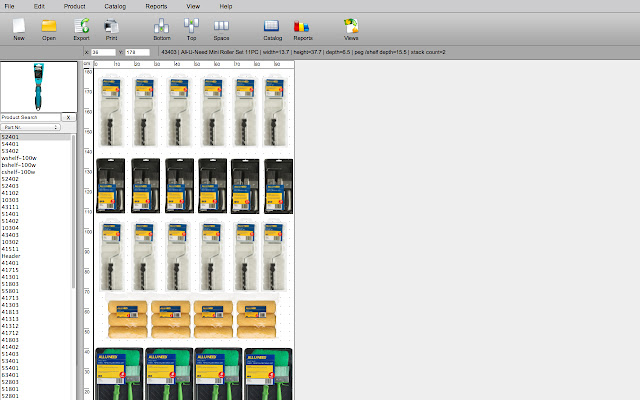This screenshot has height=400, width=640.
Task: Click the Open folder icon
Action: pos(49,29)
